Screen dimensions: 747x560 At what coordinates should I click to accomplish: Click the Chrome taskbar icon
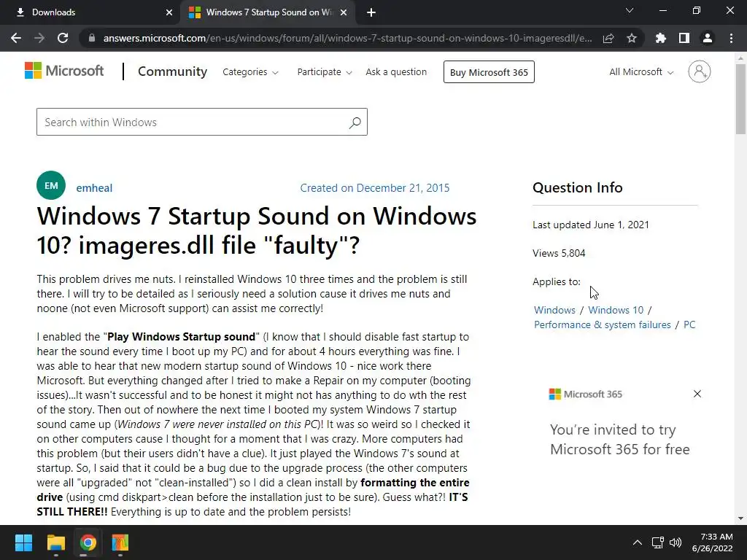tap(88, 542)
